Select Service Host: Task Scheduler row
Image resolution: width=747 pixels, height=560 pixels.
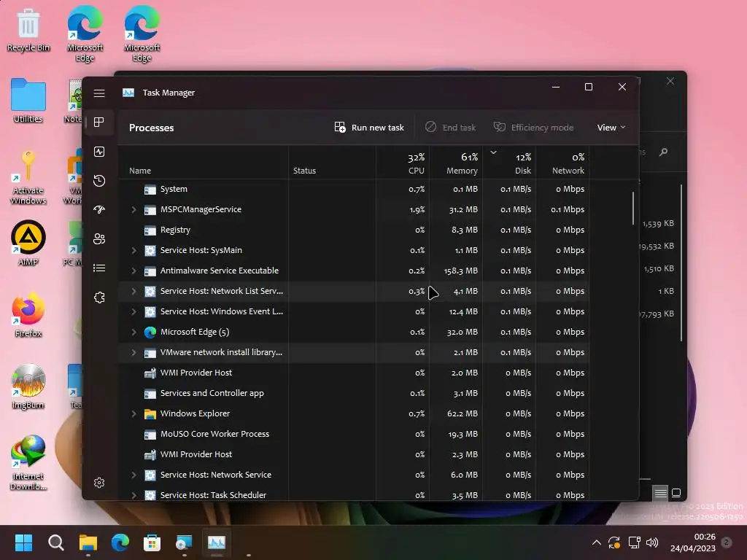354,494
